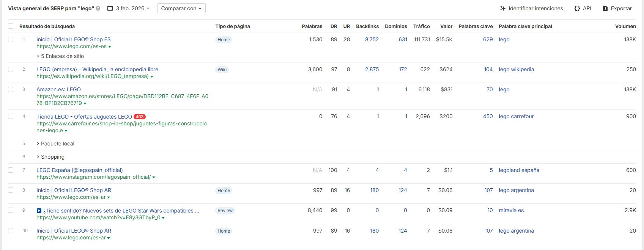This screenshot has width=644, height=250.
Task: Check the box for Oficial LEGO Shop ES row
Action: pos(11,39)
